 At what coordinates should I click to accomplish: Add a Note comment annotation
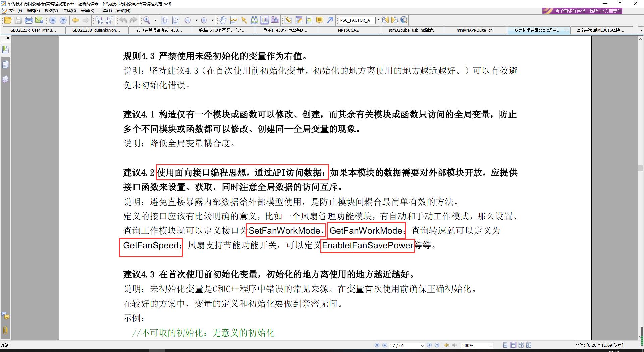coord(319,20)
